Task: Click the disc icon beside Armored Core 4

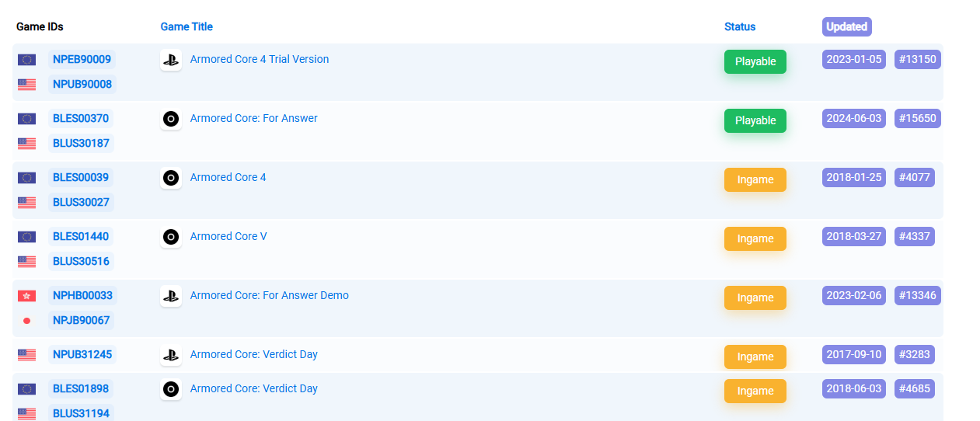Action: click(x=171, y=178)
